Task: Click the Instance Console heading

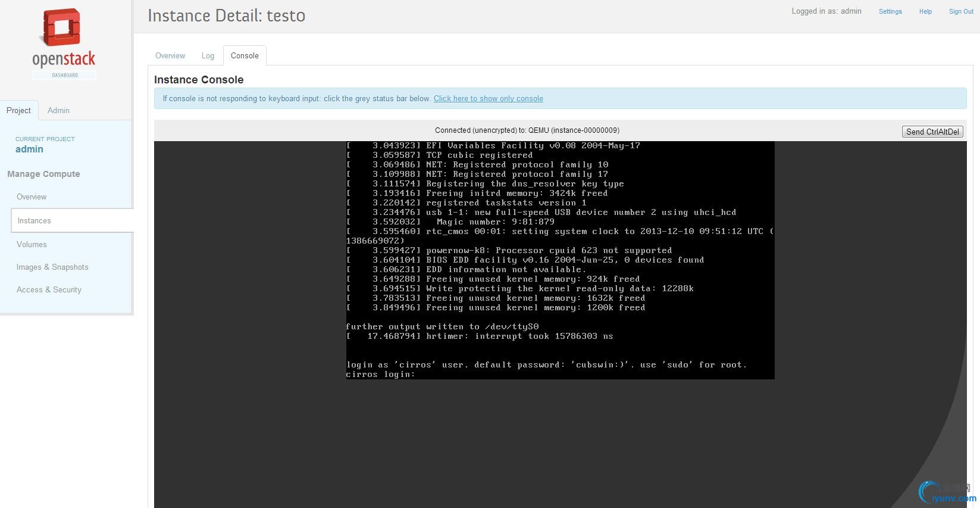Action: pos(199,80)
